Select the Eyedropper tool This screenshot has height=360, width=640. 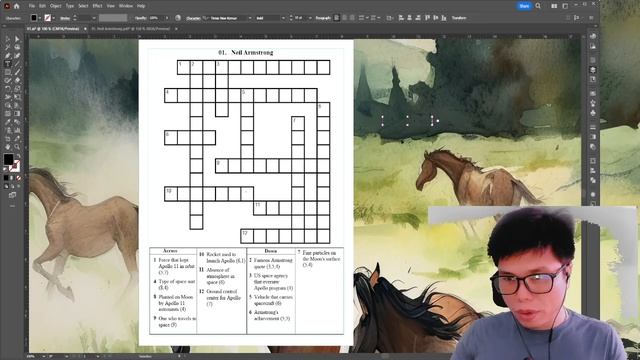coord(7,122)
